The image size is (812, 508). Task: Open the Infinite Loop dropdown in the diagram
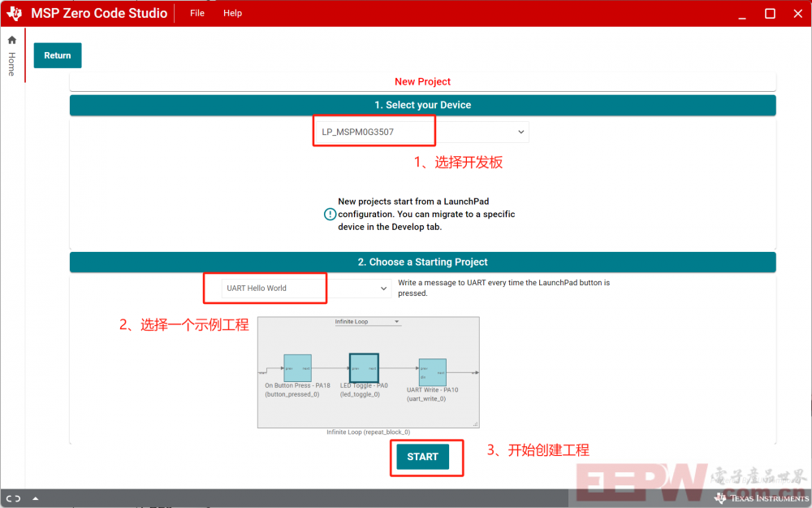click(x=367, y=322)
